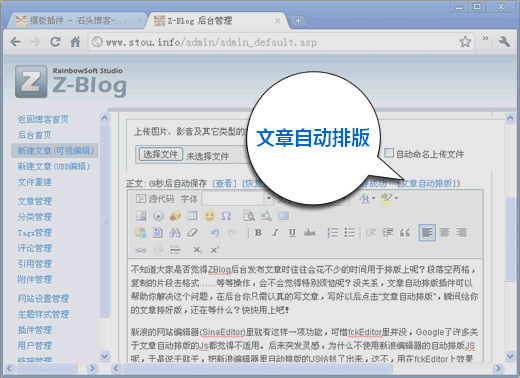This screenshot has width=520, height=378.
Task: Click sidebar scrollbar up arrow
Action: [105, 118]
